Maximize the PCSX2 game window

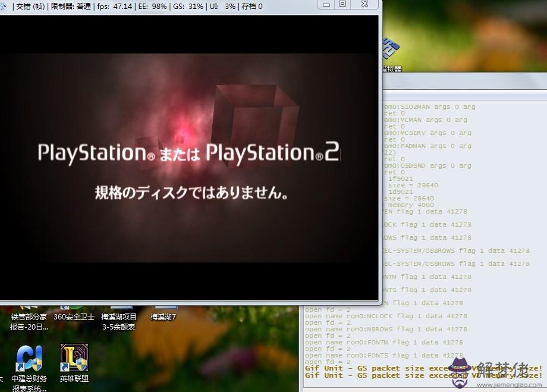pyautogui.click(x=343, y=4)
